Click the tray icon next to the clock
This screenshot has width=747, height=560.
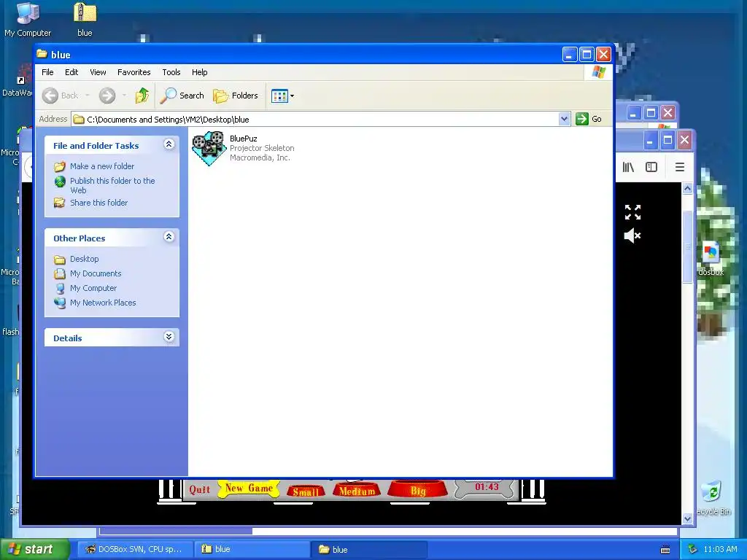pos(693,549)
